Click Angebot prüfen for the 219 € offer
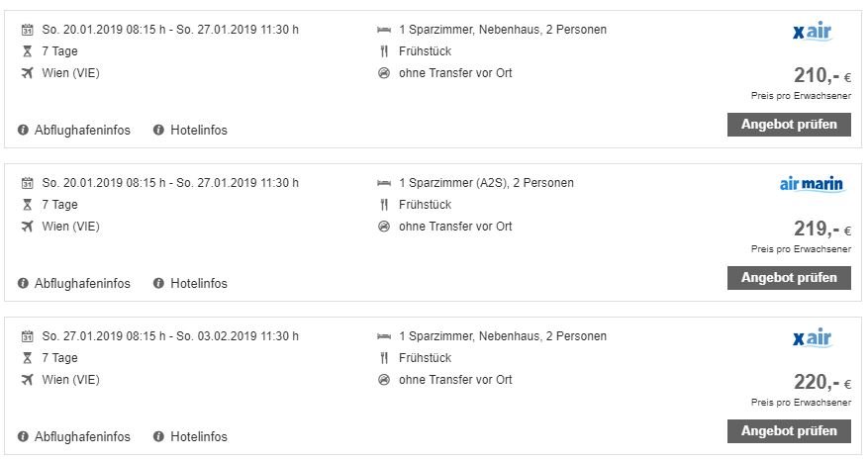 (x=789, y=278)
